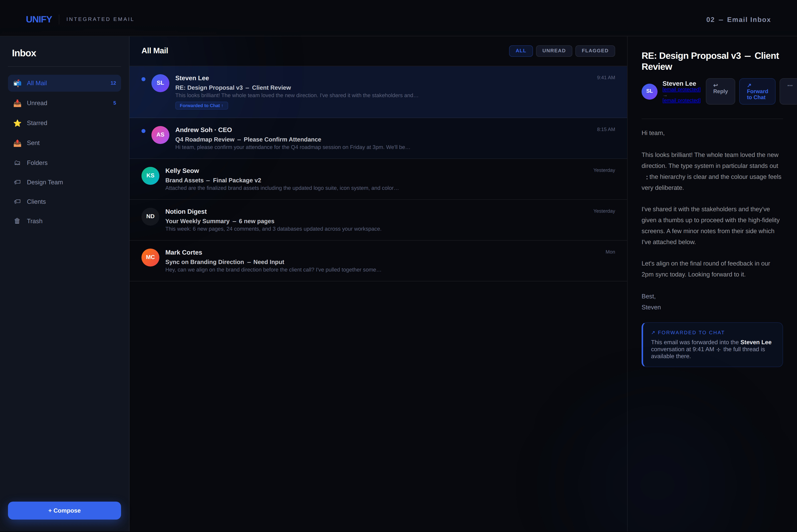Click Mark Cortes's MC avatar

(150, 258)
